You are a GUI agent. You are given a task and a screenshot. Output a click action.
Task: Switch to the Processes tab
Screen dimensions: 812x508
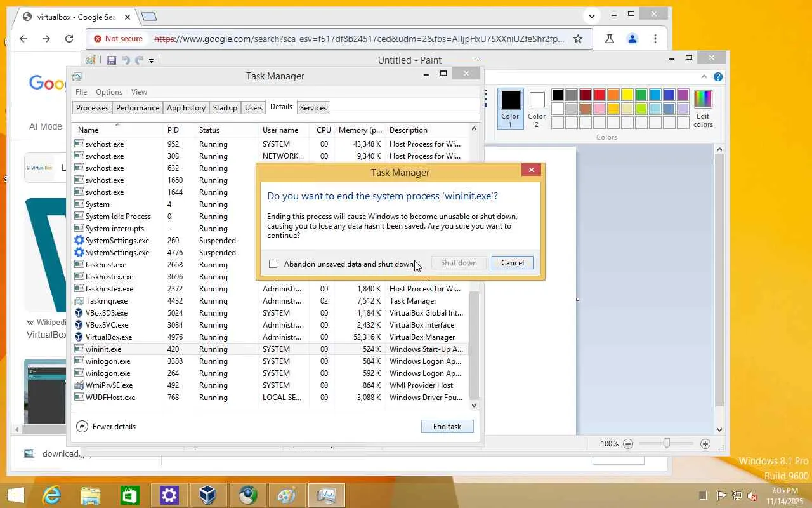pos(92,108)
